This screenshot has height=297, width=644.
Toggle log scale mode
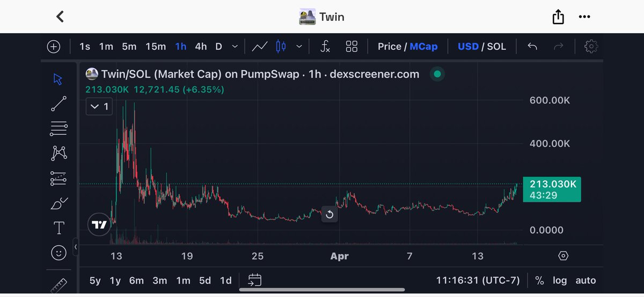click(x=559, y=280)
